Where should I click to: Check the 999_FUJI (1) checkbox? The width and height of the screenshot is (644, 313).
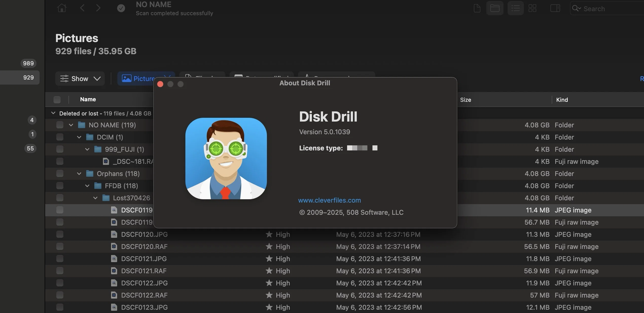coord(60,149)
